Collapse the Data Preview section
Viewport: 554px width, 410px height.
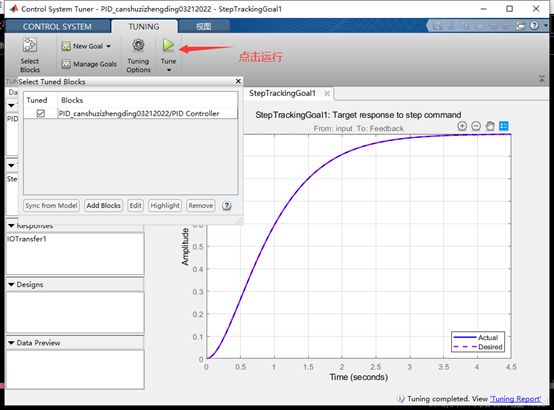tap(11, 343)
